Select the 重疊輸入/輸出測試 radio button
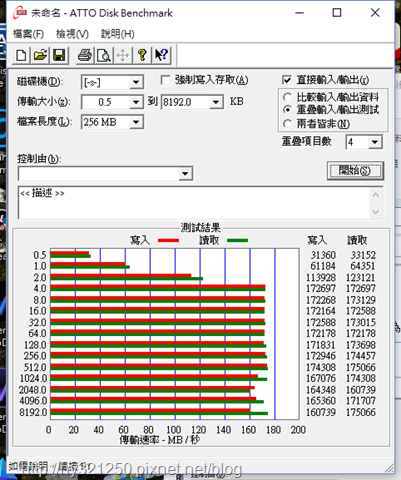Viewport: 401px width, 480px height. click(287, 109)
